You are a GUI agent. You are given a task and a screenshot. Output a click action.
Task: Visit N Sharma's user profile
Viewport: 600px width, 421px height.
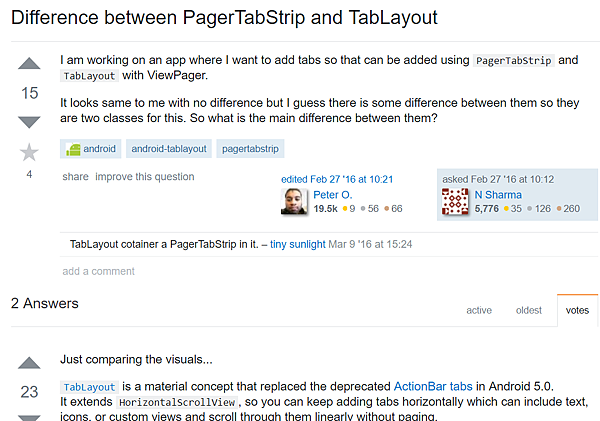pos(498,194)
